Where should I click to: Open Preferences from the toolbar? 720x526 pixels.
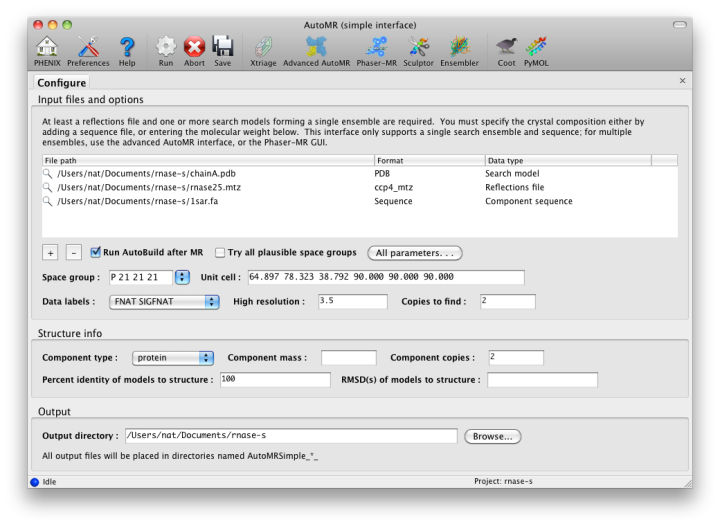(88, 47)
